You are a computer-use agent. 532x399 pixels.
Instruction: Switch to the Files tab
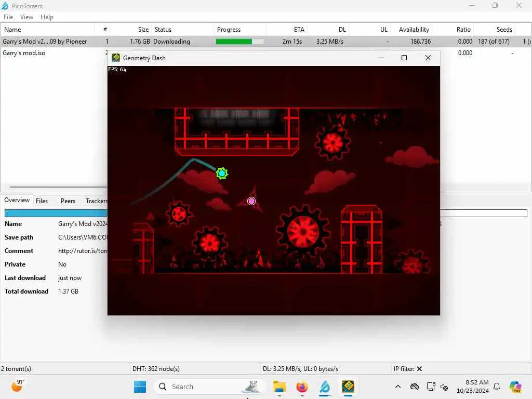coord(42,201)
